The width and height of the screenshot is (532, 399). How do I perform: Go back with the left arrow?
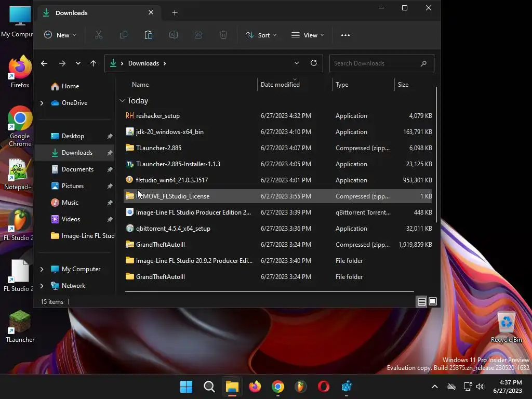pos(44,63)
